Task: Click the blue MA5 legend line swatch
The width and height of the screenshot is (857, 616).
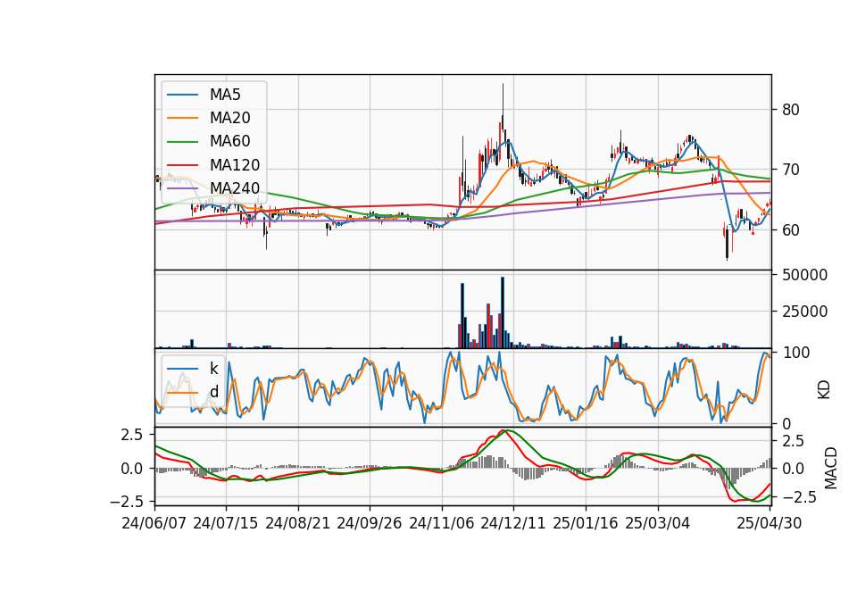Action: pos(182,95)
